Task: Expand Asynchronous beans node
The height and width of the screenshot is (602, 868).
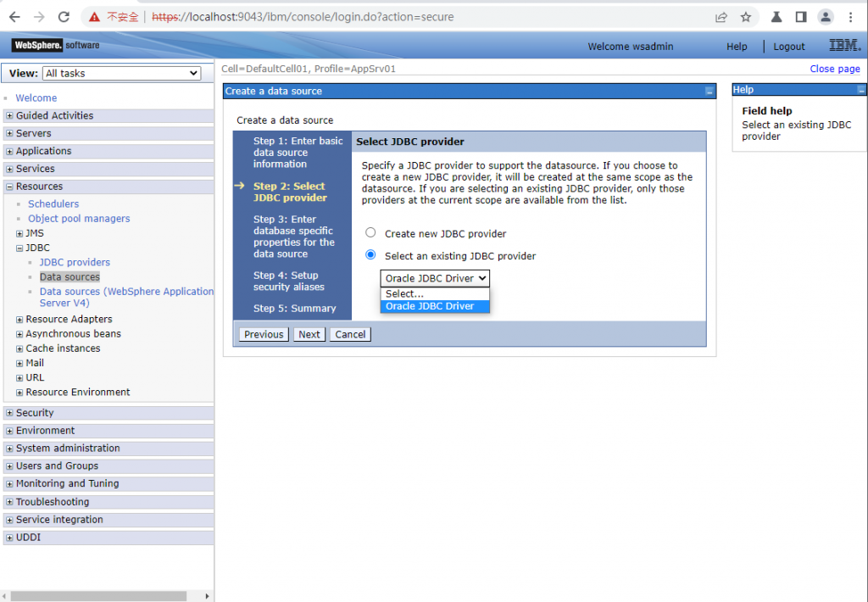Action: (x=19, y=334)
